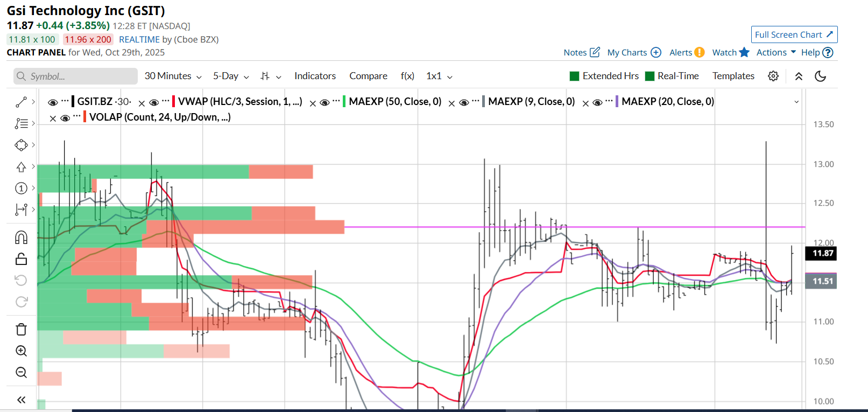Hide the VWAP indicator via eye icon
This screenshot has height=412, width=868.
click(x=154, y=102)
